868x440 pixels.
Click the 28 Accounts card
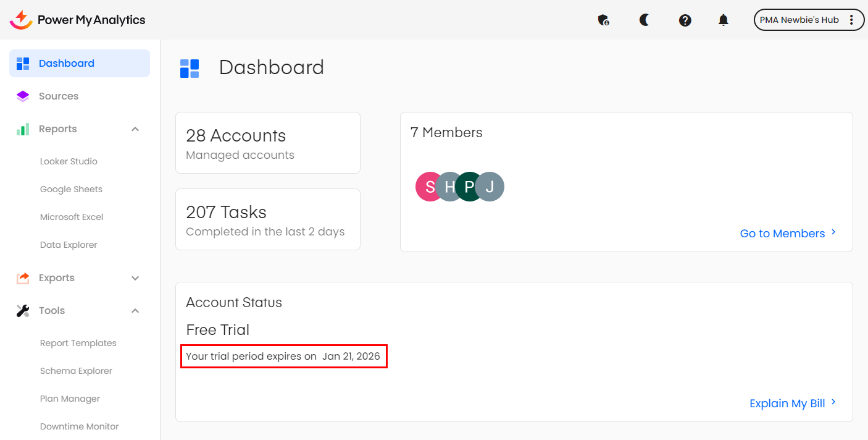point(267,143)
